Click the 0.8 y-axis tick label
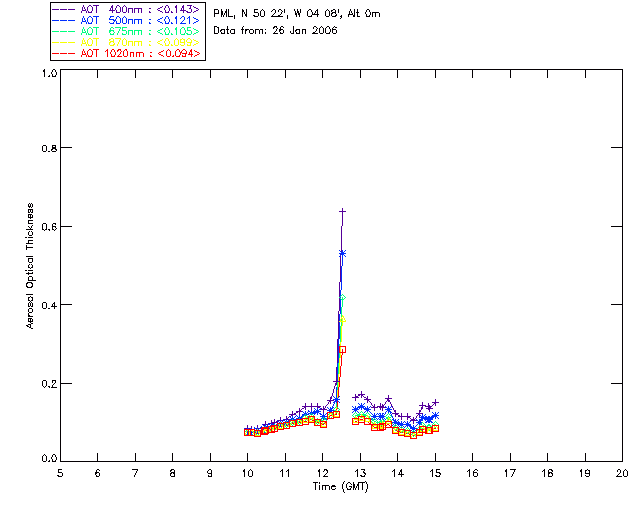Screen dimensions: 640x512 point(49,148)
